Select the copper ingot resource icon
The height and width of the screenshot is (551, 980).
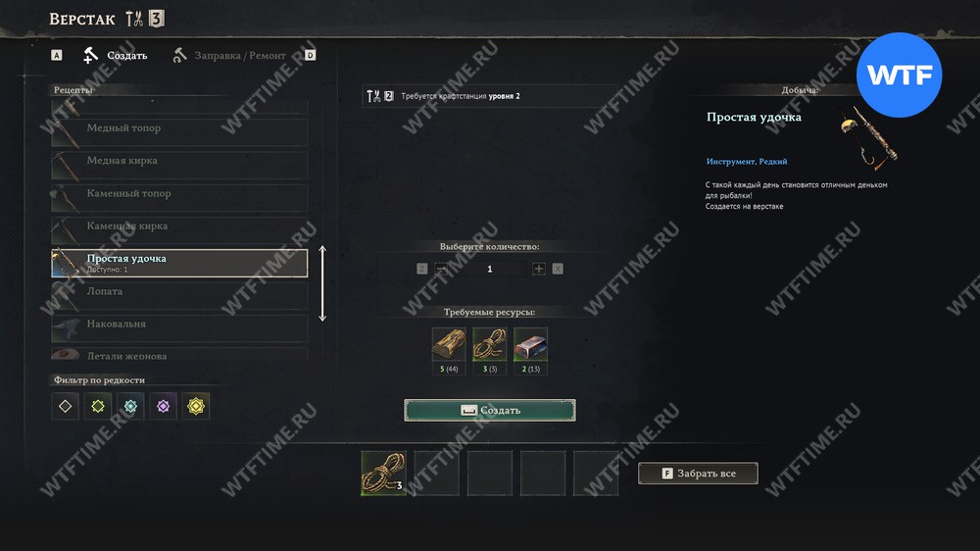530,344
